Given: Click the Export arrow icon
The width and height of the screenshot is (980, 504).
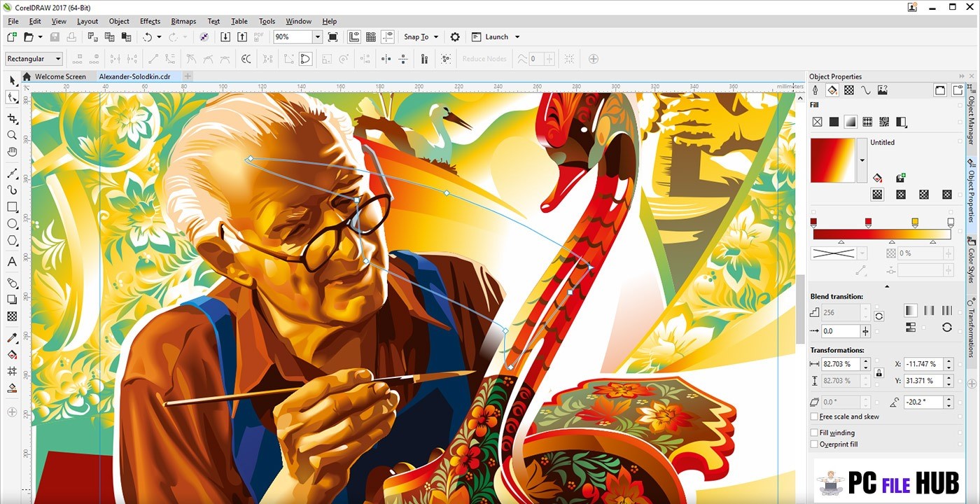Looking at the screenshot, I should coord(241,37).
